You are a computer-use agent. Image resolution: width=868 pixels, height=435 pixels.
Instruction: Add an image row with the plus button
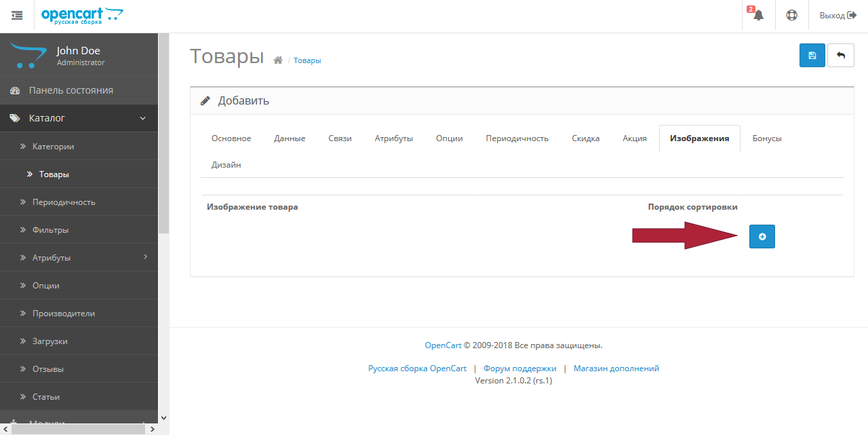click(x=762, y=236)
